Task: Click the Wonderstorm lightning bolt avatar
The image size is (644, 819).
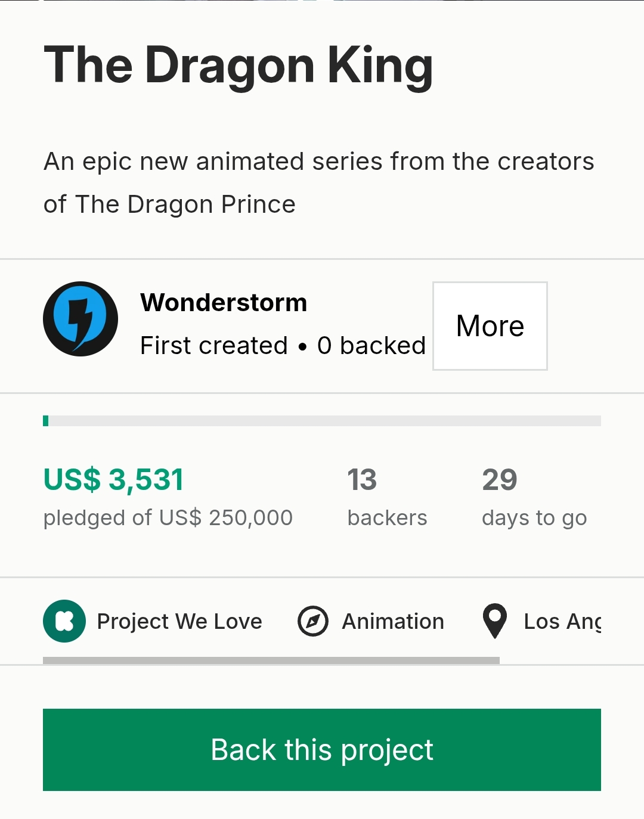Action: 80,319
